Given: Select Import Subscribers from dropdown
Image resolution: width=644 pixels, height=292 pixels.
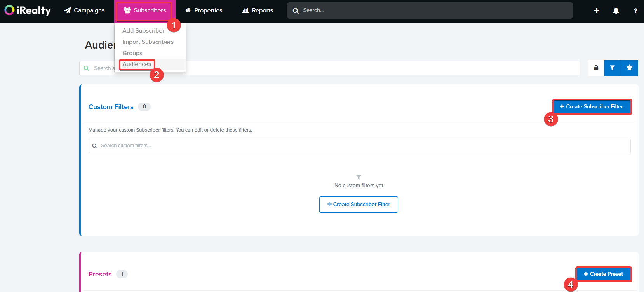Looking at the screenshot, I should pos(148,42).
